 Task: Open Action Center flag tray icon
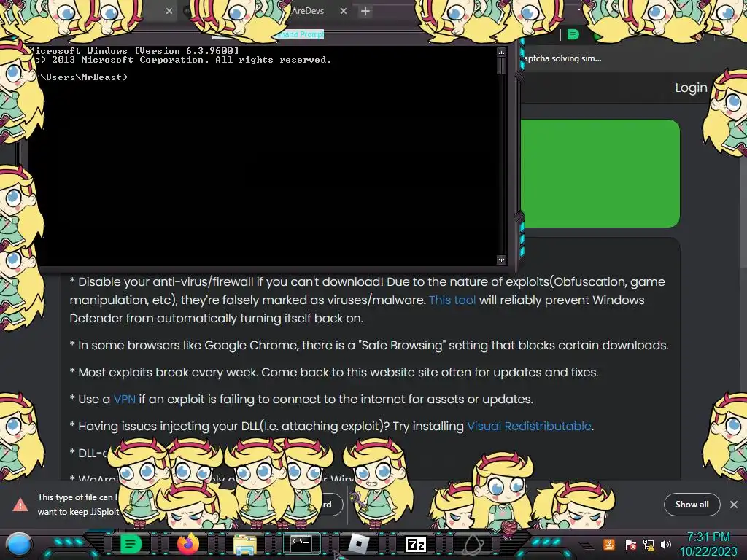(x=631, y=544)
